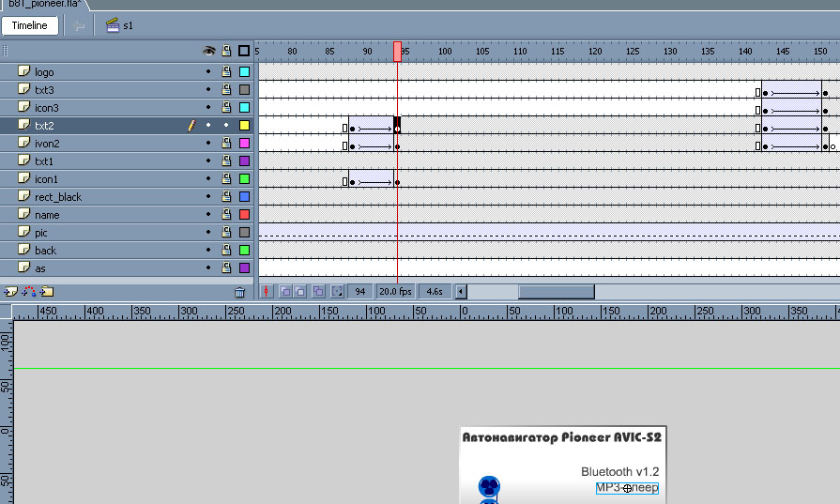840x504 pixels.
Task: Click the red playhead marker
Action: tap(398, 52)
